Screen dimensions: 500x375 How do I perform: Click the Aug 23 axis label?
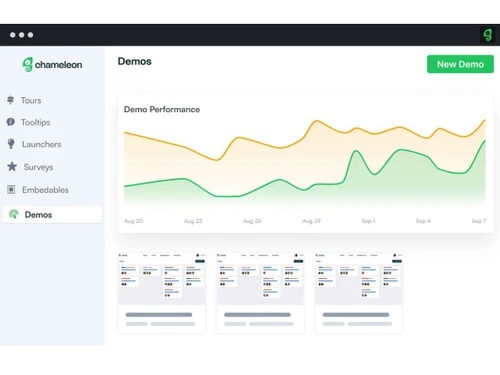(193, 221)
